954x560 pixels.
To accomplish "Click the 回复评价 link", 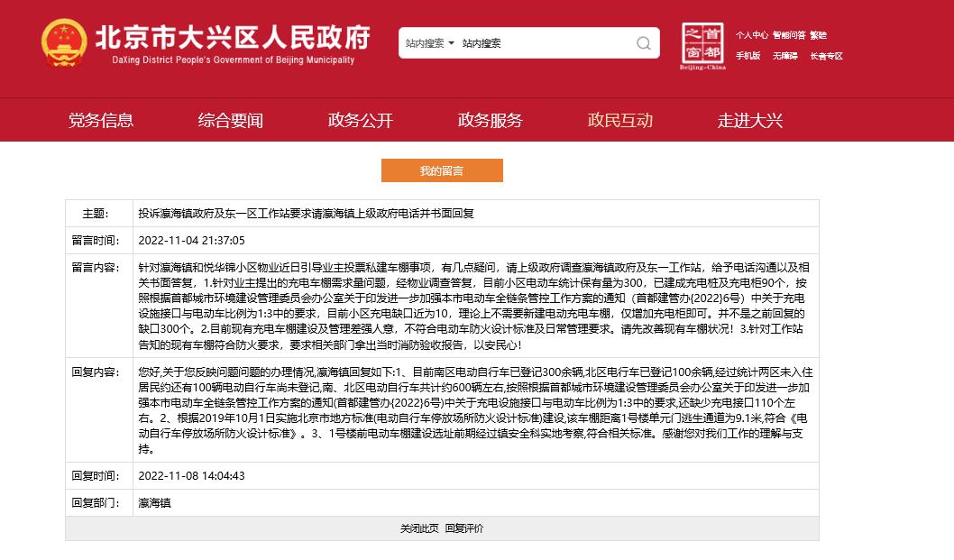I will (463, 528).
